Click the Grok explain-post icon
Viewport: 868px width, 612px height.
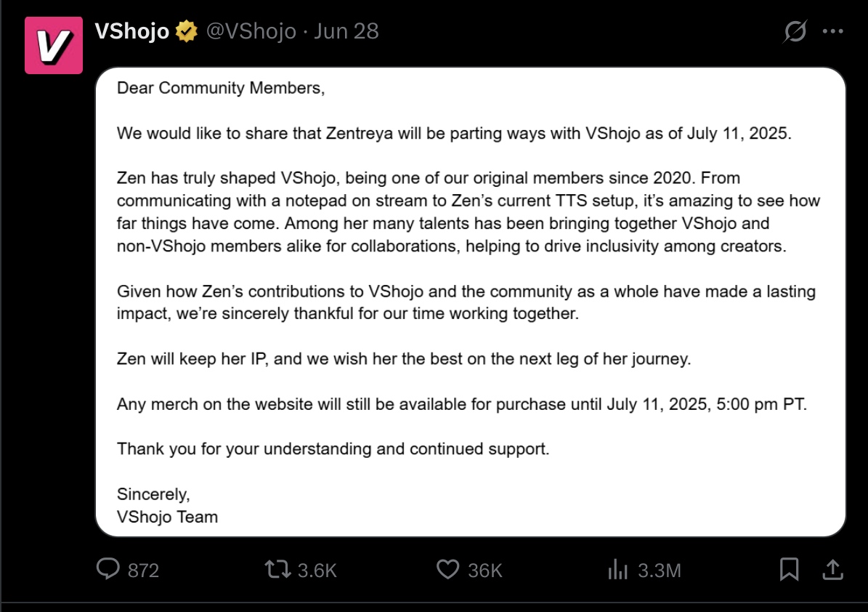click(795, 31)
